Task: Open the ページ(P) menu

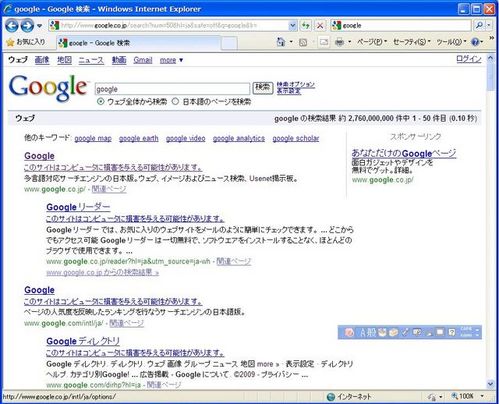Action: point(372,42)
